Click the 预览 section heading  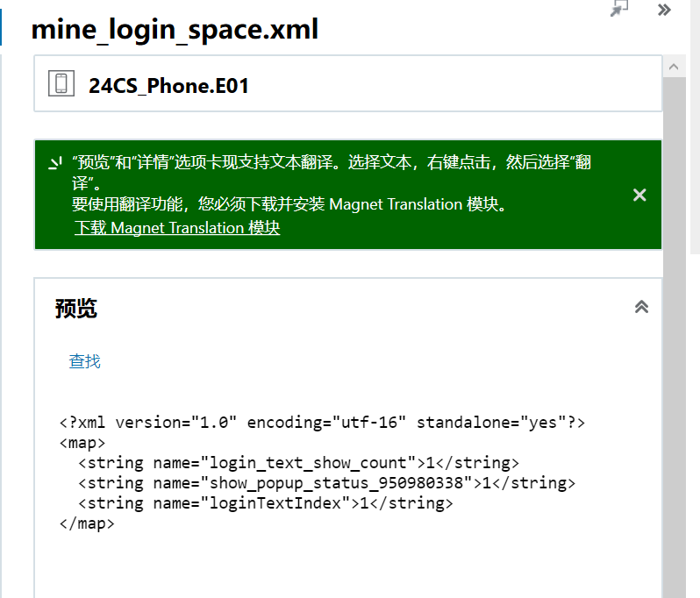click(76, 309)
